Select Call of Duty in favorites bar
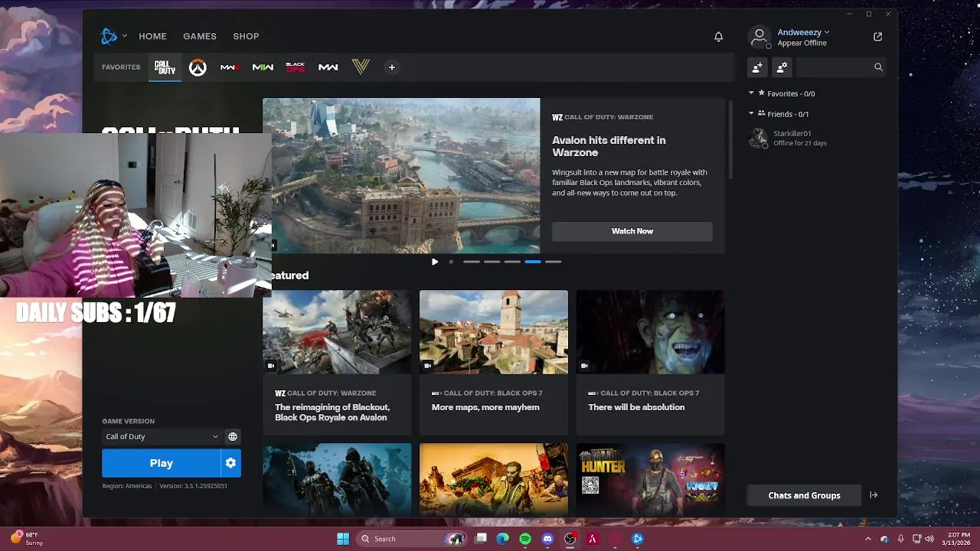The width and height of the screenshot is (980, 551). (x=165, y=67)
